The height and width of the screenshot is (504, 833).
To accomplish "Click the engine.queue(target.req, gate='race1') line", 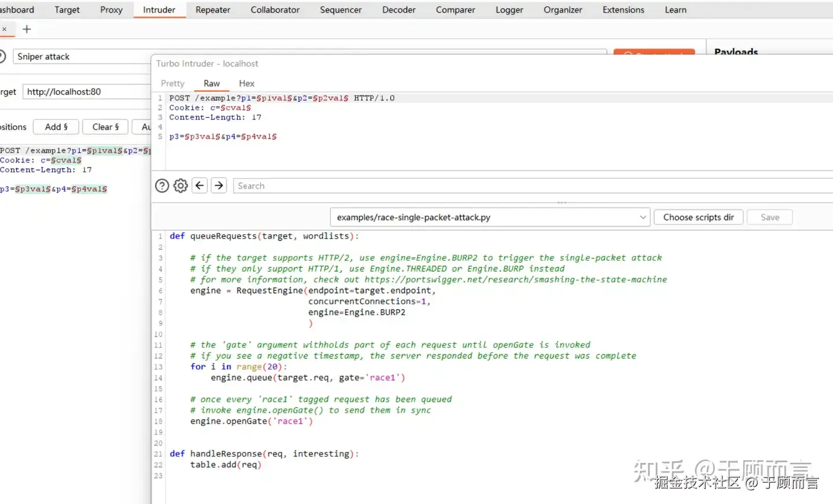I will tap(308, 377).
